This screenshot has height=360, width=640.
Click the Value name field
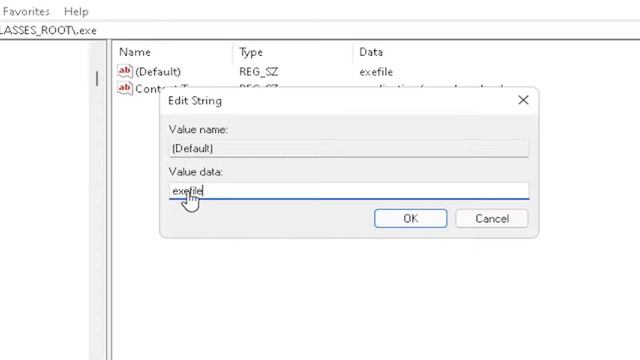(x=349, y=149)
